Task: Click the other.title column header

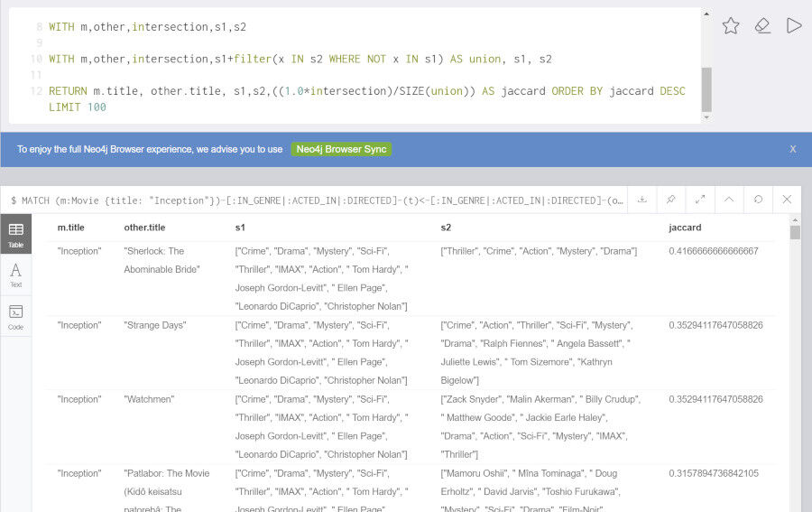Action: (144, 228)
